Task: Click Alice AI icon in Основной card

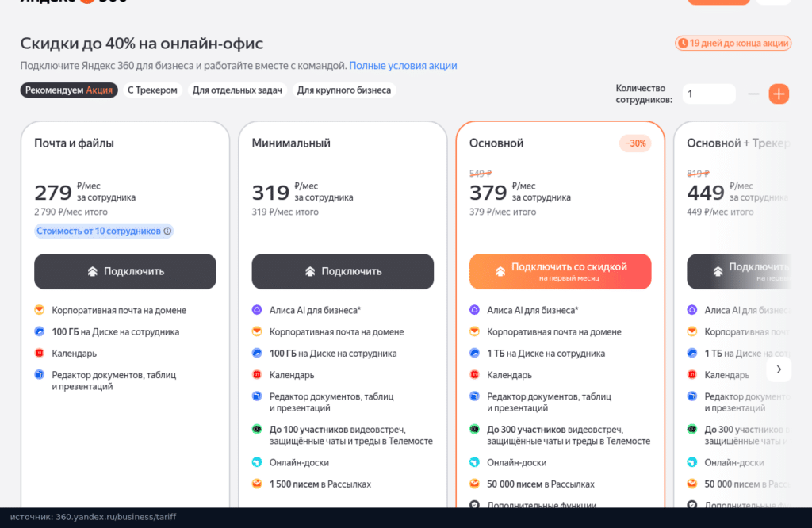Action: pos(474,309)
